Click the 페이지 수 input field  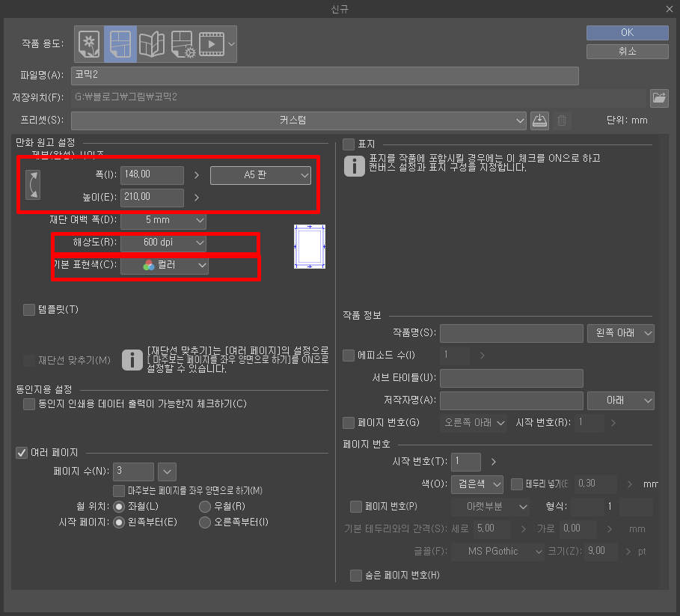click(133, 472)
